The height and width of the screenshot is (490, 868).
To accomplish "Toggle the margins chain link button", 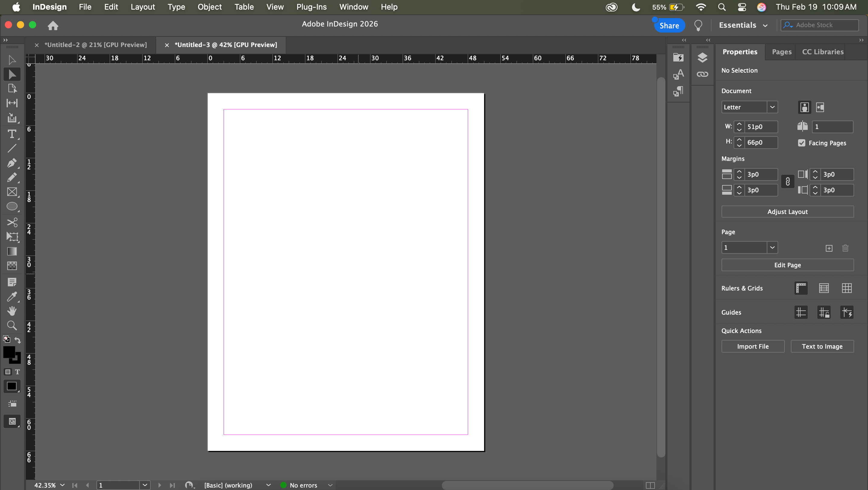I will point(788,182).
